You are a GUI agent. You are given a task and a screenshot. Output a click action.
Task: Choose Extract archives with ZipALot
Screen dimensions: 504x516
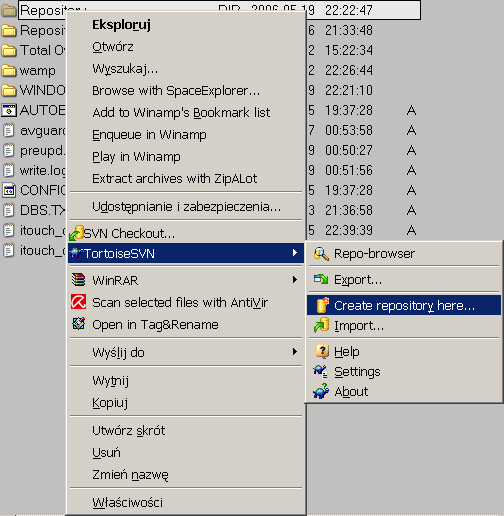tap(186, 179)
